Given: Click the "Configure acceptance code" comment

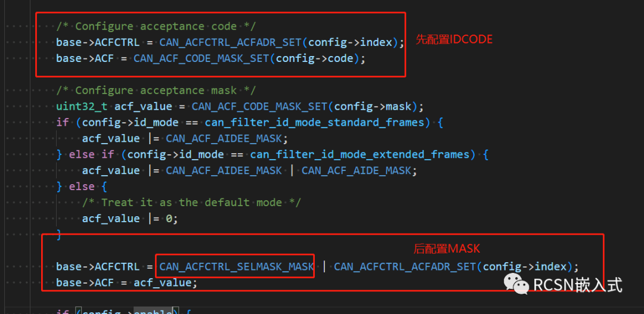Looking at the screenshot, I should pyautogui.click(x=156, y=26).
